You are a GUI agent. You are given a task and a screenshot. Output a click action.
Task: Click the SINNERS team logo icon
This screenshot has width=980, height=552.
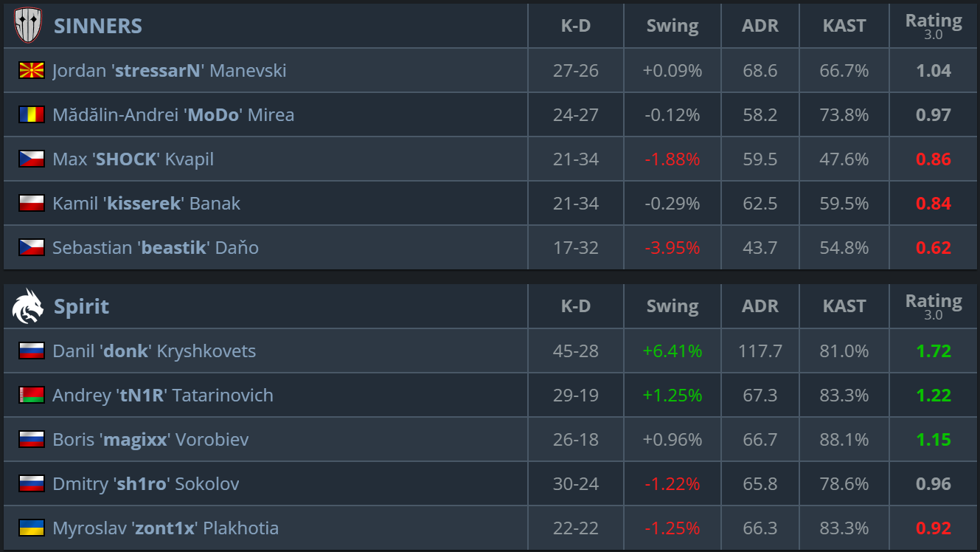(x=28, y=26)
